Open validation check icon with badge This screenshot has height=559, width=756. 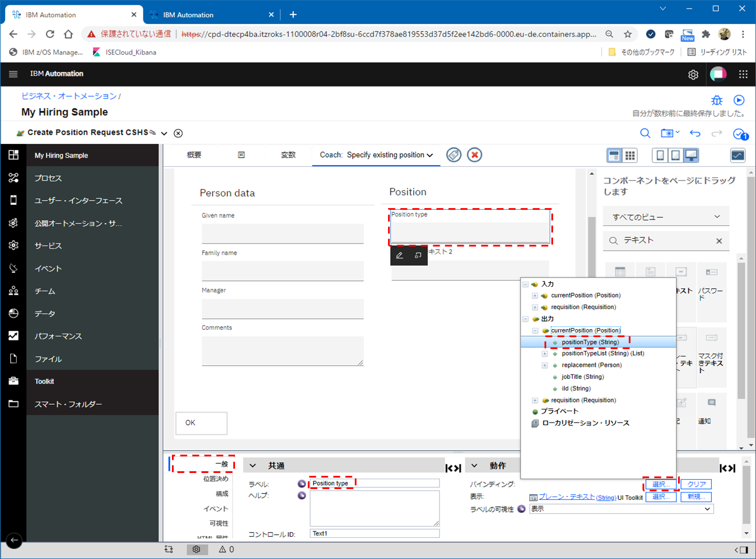(x=740, y=134)
